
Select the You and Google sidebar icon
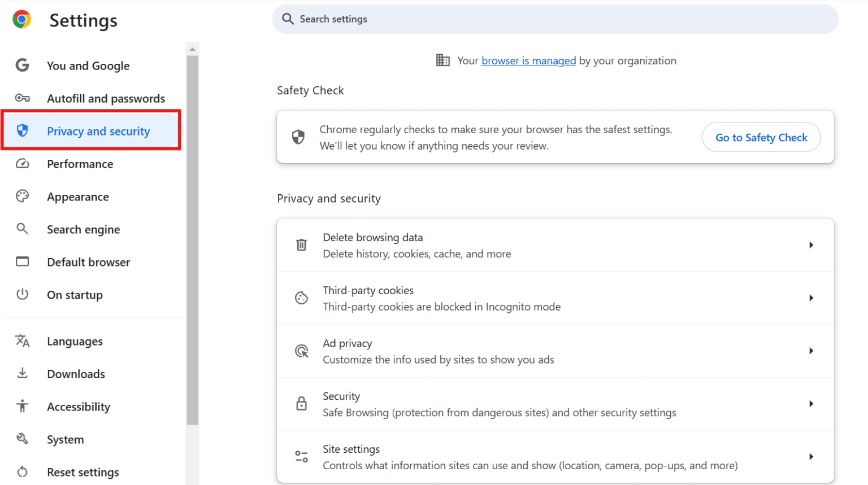(x=22, y=65)
